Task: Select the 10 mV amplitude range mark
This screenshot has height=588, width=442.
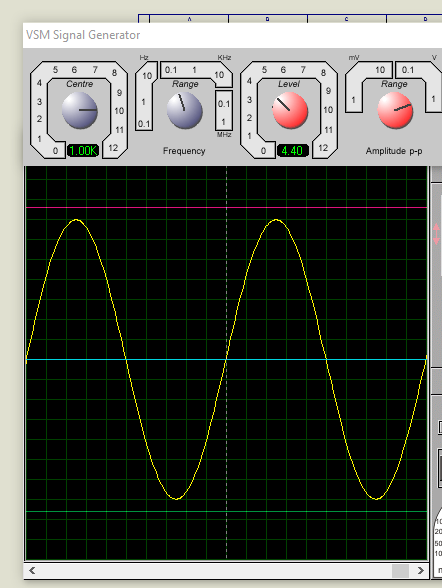Action: [380, 70]
